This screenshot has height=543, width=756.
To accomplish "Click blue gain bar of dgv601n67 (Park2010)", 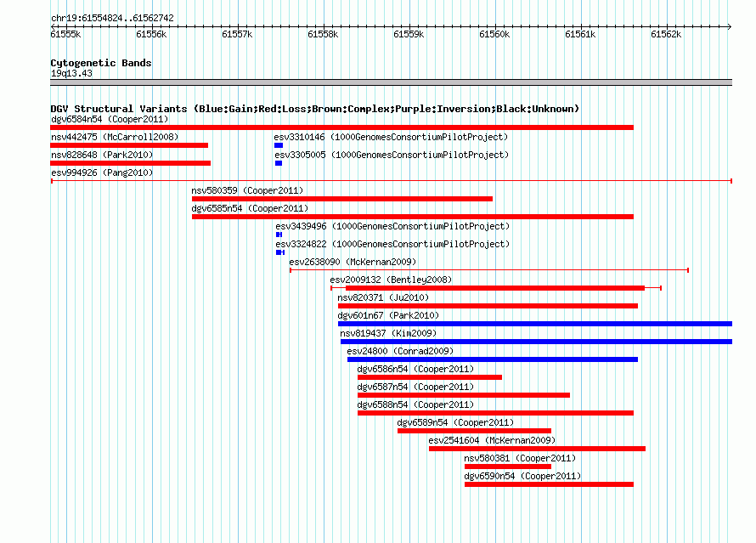I will 535,324.
